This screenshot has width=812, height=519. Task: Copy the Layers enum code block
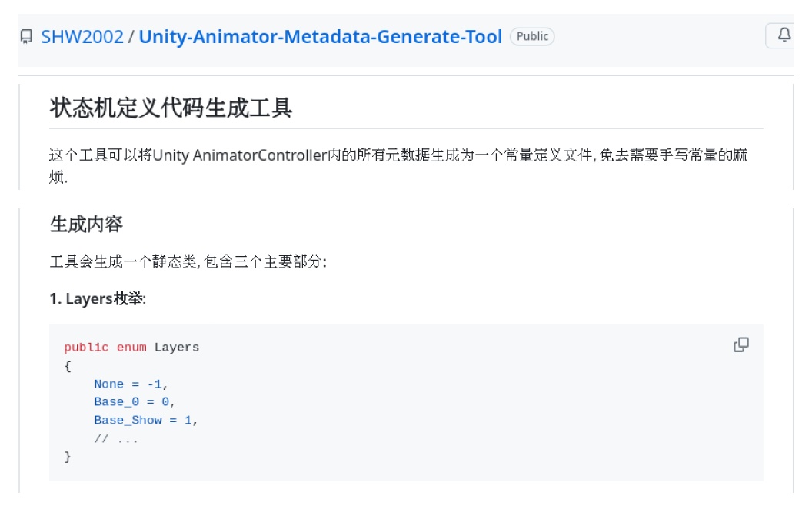(x=741, y=345)
